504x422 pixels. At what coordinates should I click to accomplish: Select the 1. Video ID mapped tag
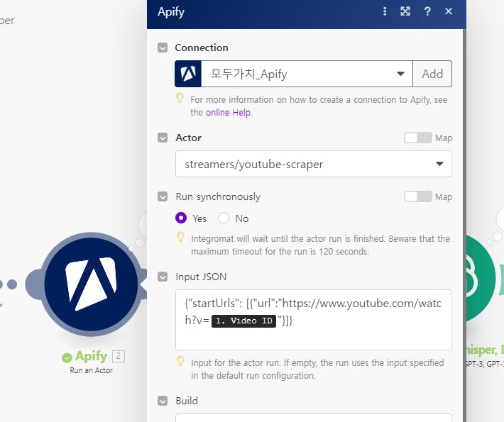pyautogui.click(x=243, y=321)
